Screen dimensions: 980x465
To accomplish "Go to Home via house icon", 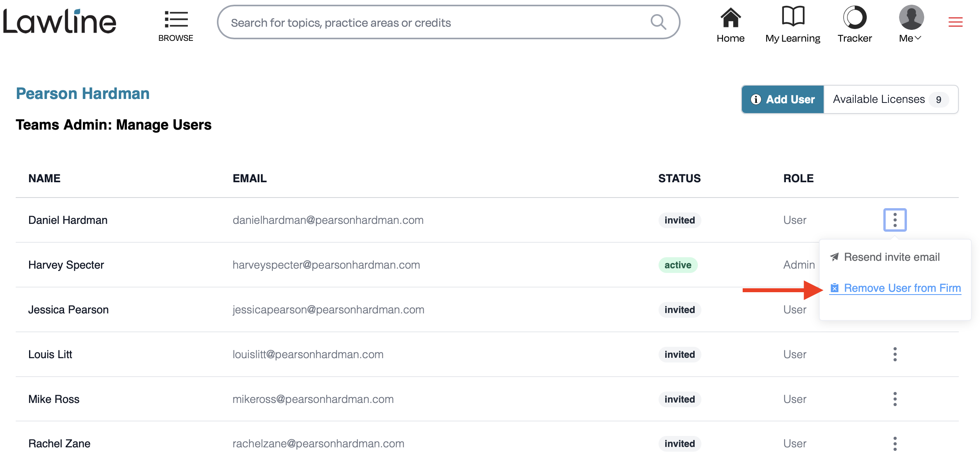I will tap(730, 17).
